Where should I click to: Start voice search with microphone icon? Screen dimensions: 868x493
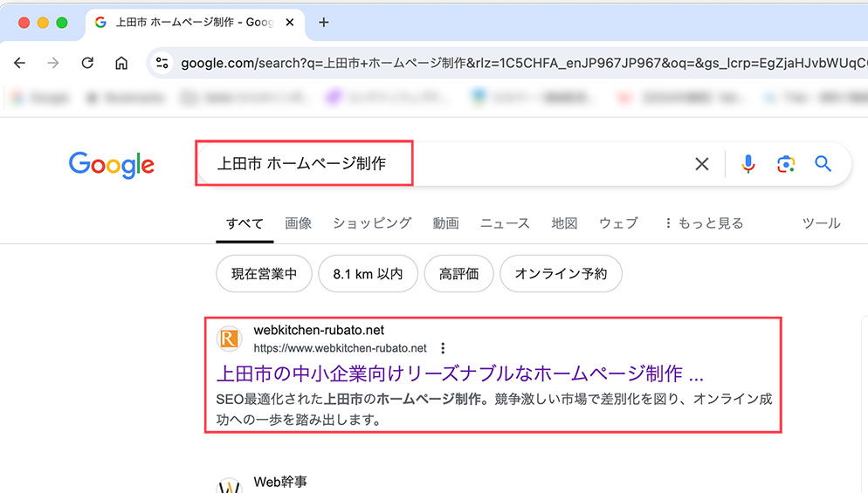point(747,164)
